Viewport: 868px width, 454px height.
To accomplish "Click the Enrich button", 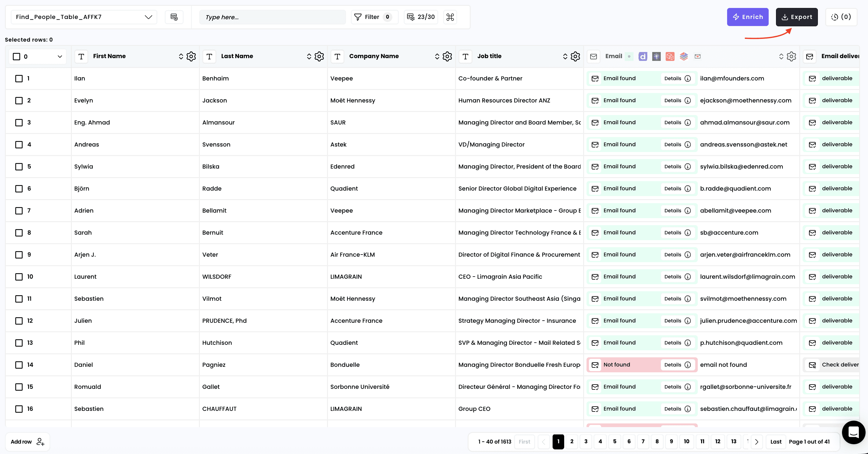I will coord(747,17).
